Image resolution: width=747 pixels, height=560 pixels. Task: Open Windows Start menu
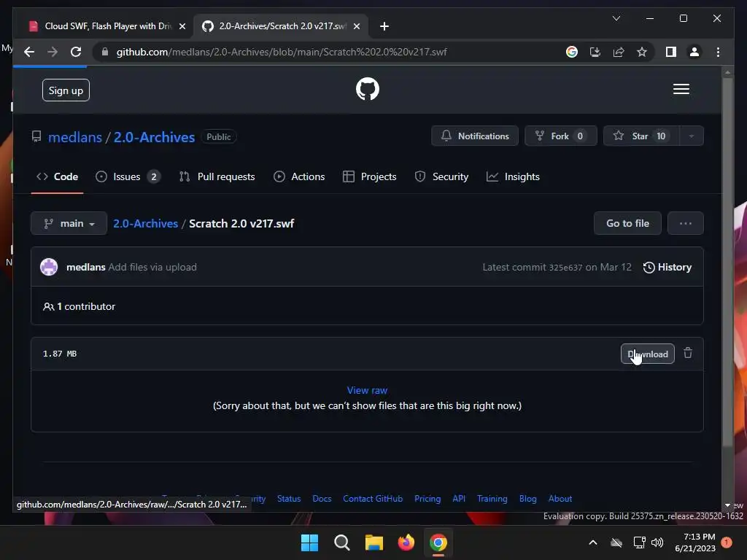click(309, 542)
